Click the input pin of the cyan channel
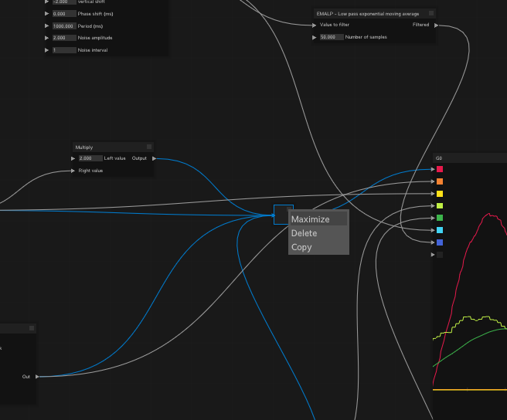The image size is (507, 420). 433,230
